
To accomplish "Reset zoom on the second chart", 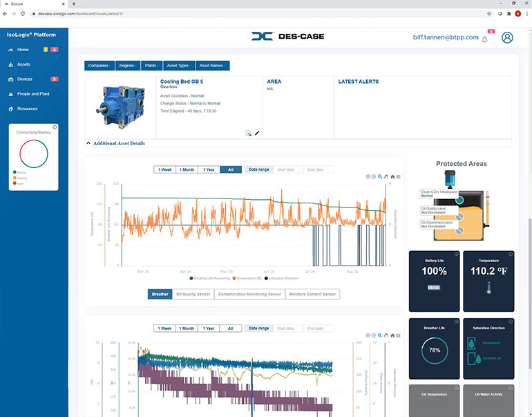I will coord(392,335).
